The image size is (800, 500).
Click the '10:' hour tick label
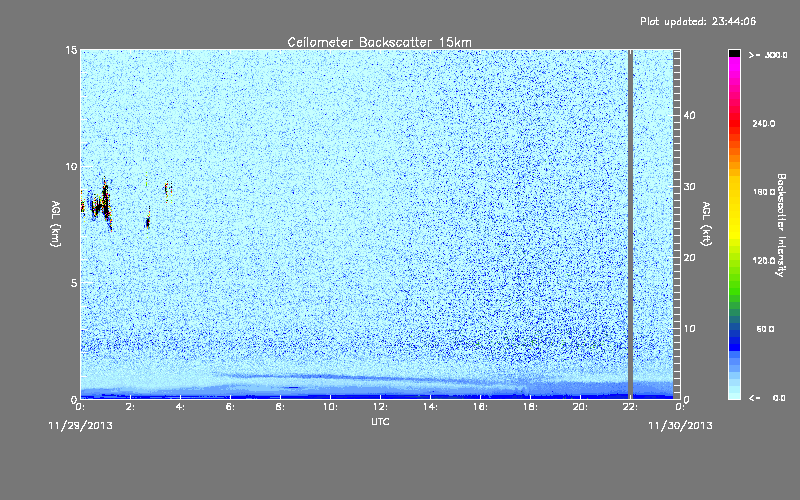click(331, 407)
